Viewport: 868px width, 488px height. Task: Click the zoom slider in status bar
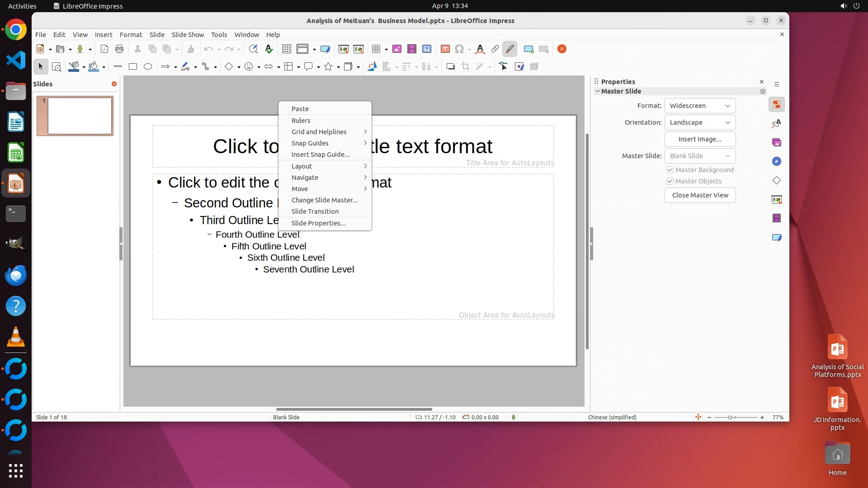click(x=731, y=418)
